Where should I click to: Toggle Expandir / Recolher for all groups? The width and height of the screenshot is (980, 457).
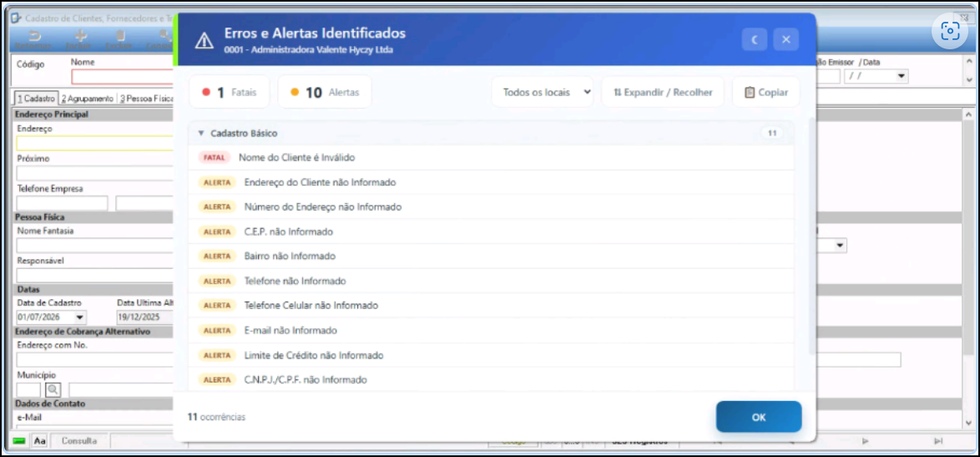click(x=663, y=92)
